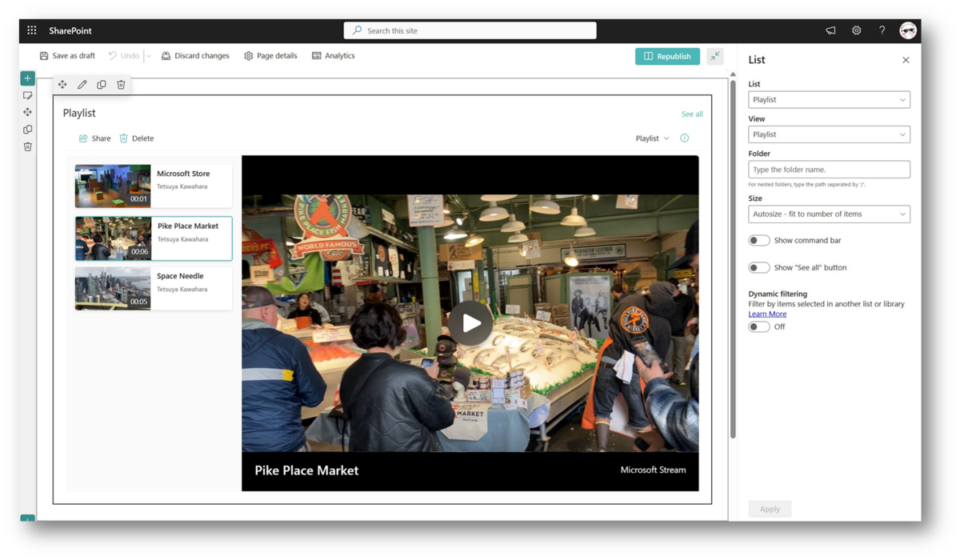
Task: Play the Pike Place Market video
Action: (470, 323)
